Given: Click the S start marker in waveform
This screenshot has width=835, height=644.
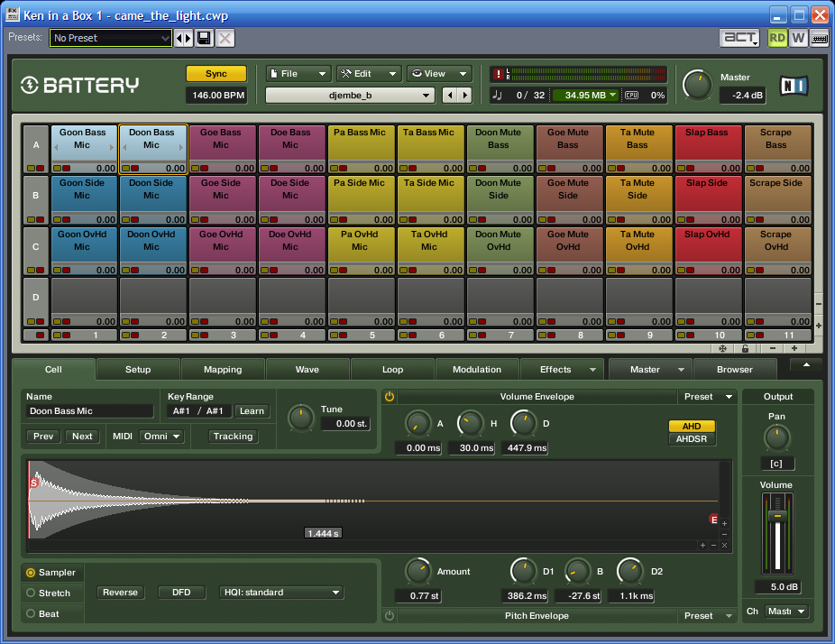Looking at the screenshot, I should pos(34,483).
